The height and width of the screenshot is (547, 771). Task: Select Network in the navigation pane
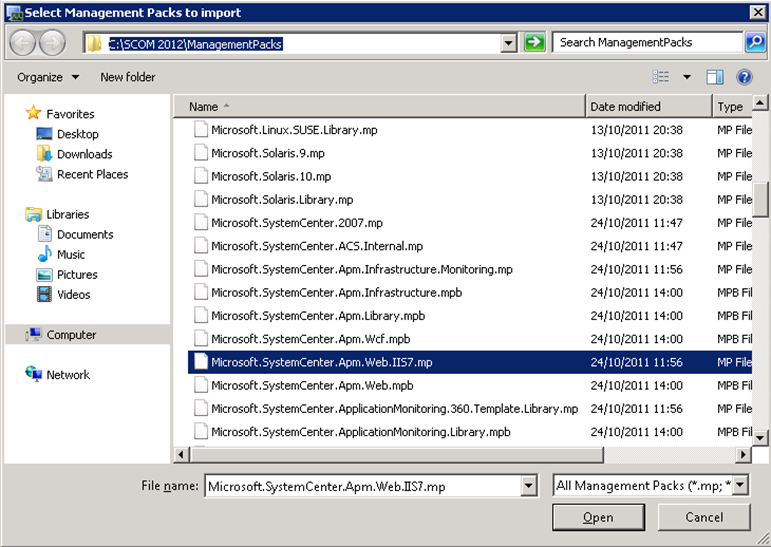pyautogui.click(x=68, y=374)
